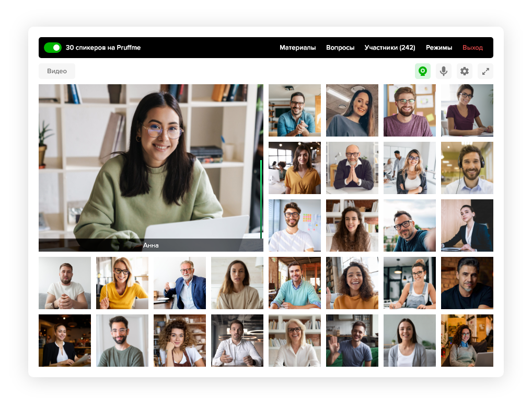This screenshot has width=532, height=407.
Task: Open the settings gear icon
Action: pos(465,71)
